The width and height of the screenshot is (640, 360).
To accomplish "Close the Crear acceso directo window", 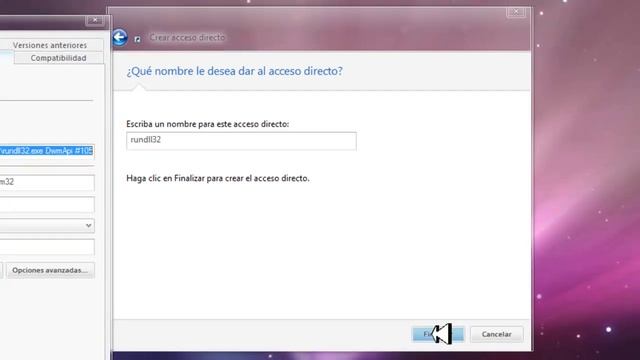I will coord(516,12).
